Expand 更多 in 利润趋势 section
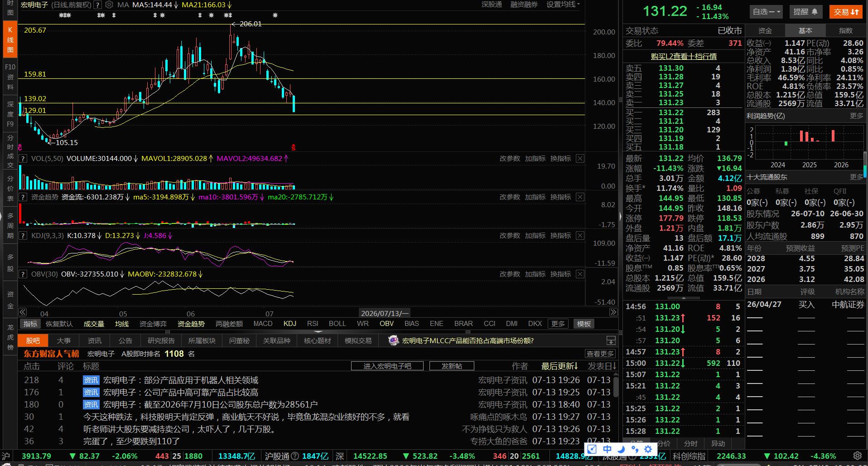 point(856,116)
